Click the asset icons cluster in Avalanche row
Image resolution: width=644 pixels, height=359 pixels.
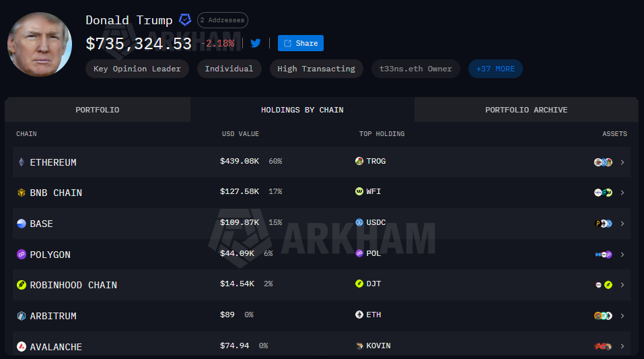(603, 346)
